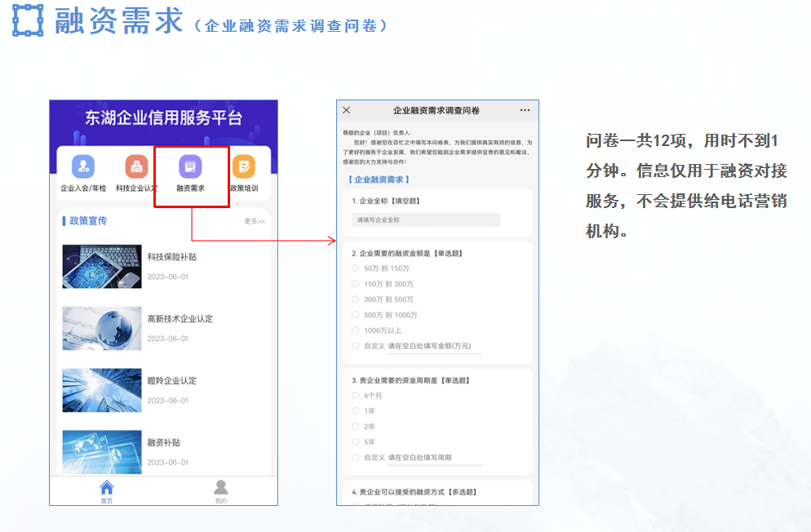Open the three-dot more options menu
Image resolution: width=811 pixels, height=532 pixels.
525,110
